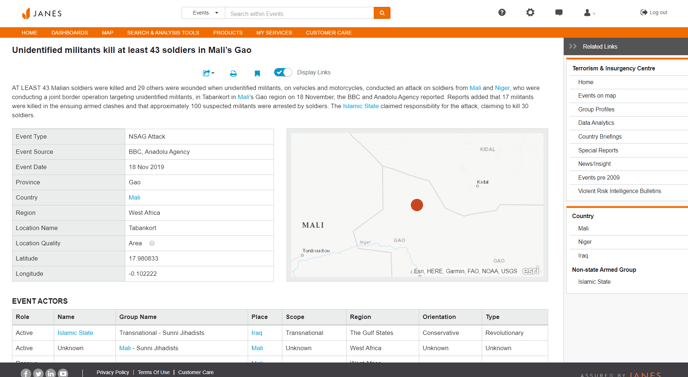Click the longitude value '-0.102222'
This screenshot has height=377, width=688.
click(143, 273)
